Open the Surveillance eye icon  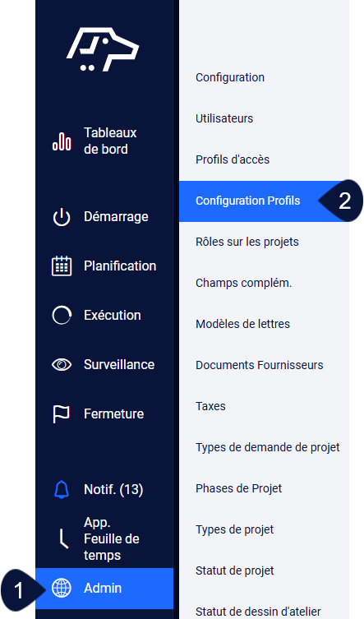pyautogui.click(x=62, y=364)
